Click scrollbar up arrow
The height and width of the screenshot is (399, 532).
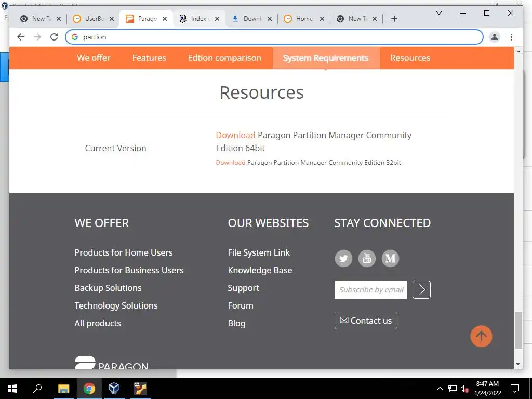point(518,51)
